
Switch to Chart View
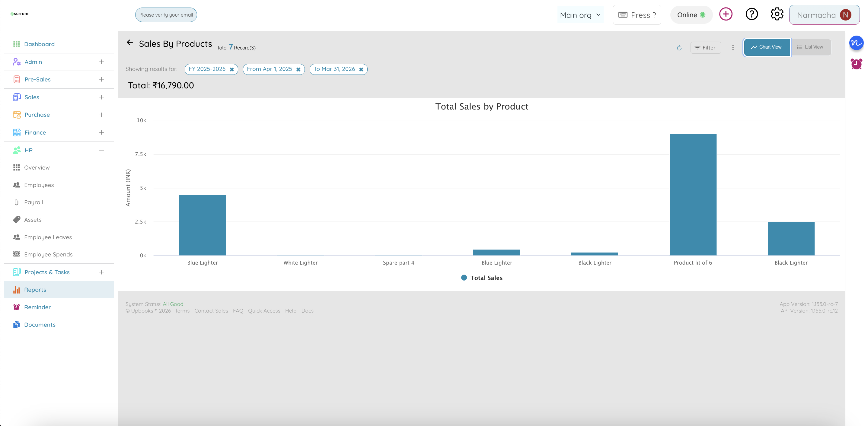pyautogui.click(x=767, y=47)
